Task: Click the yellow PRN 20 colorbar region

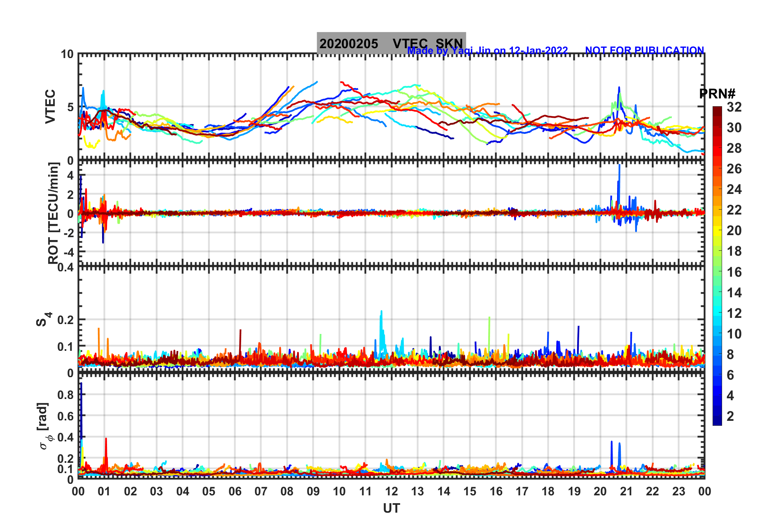Action: 717,231
